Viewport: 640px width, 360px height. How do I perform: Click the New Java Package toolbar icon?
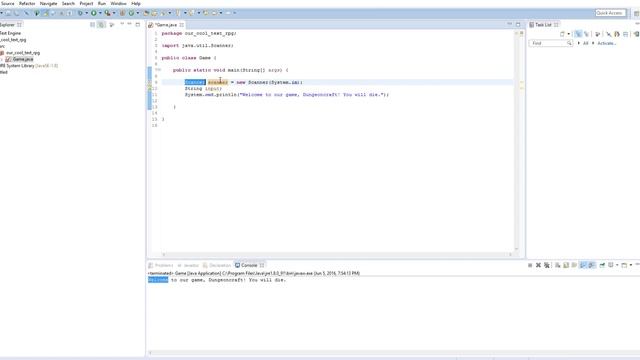point(122,13)
